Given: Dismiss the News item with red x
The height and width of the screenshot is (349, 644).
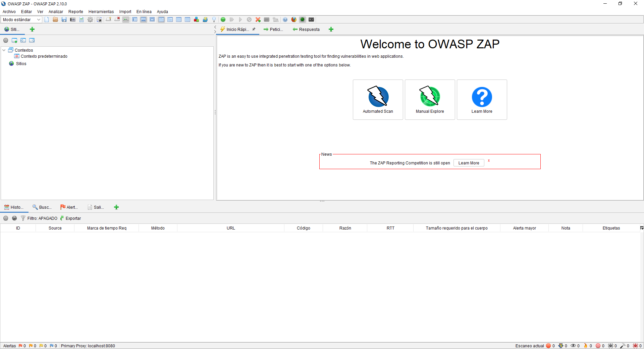Looking at the screenshot, I should tap(489, 161).
